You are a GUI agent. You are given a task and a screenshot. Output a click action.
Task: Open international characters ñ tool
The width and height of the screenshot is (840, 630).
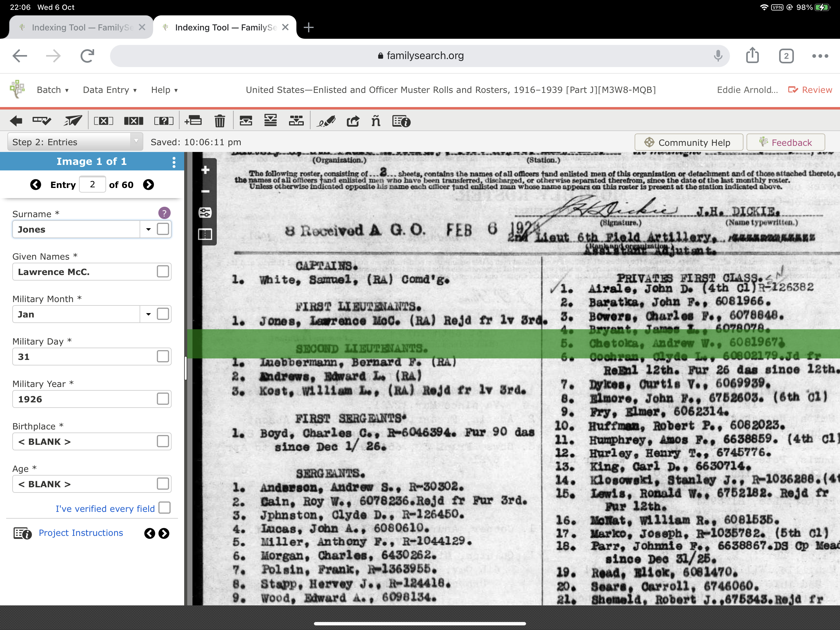coord(375,121)
